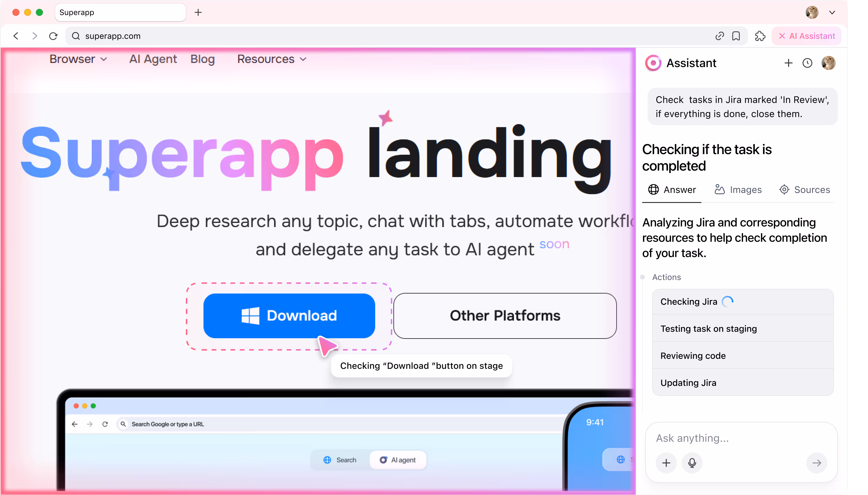
Task: Open a new browser tab with plus
Action: tap(198, 13)
